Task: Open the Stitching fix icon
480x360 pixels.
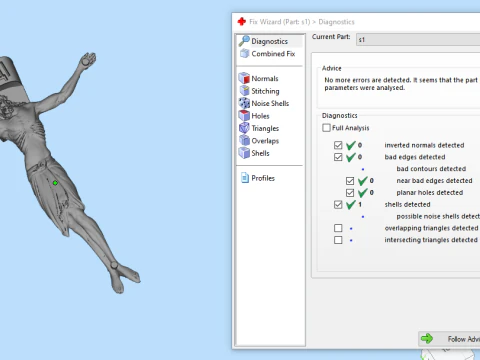Action: 244,91
